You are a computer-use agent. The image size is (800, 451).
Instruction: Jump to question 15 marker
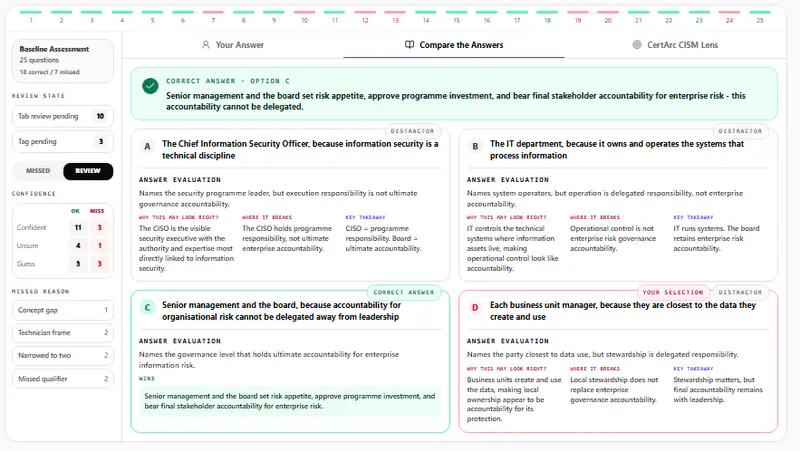click(456, 16)
